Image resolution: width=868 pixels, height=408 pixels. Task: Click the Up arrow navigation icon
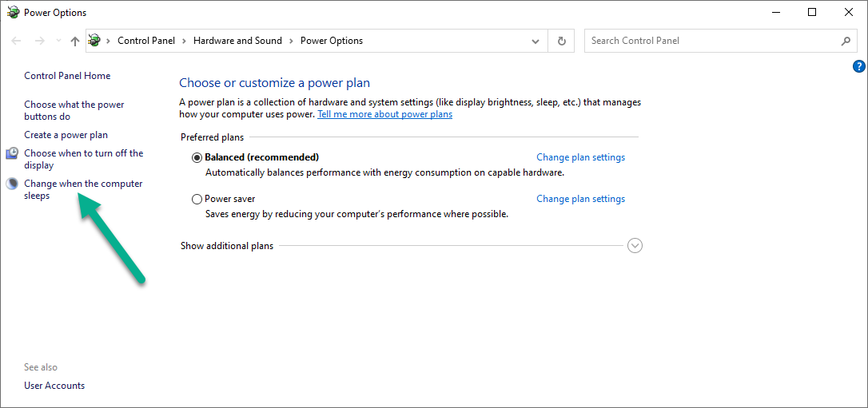75,41
